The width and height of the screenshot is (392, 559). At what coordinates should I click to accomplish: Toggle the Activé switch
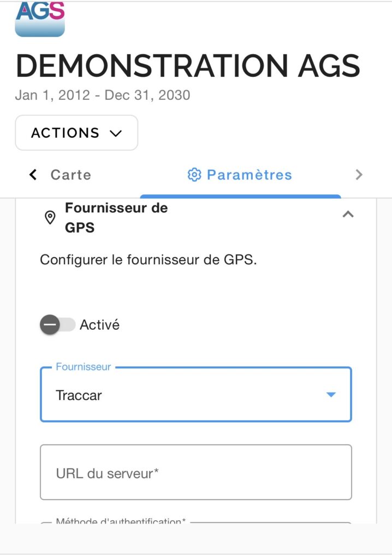(x=57, y=325)
